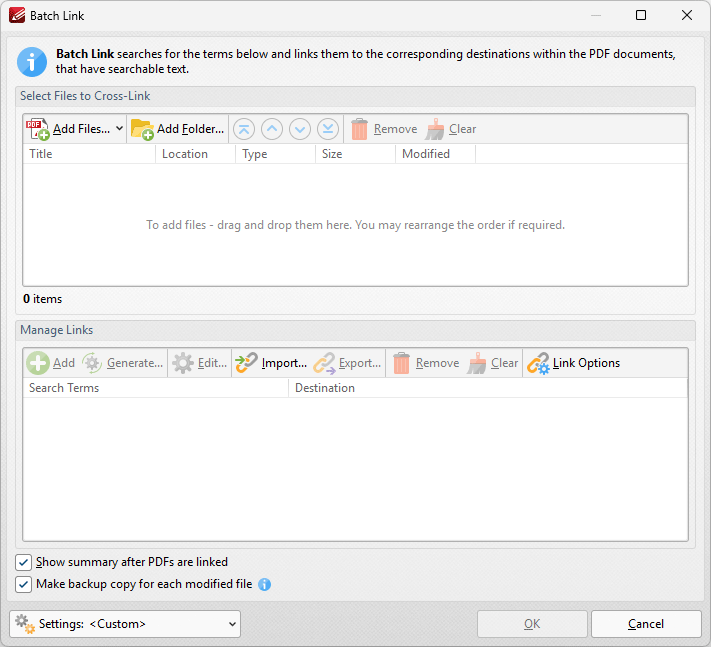This screenshot has width=711, height=647.
Task: Import links from a file
Action: click(x=271, y=363)
